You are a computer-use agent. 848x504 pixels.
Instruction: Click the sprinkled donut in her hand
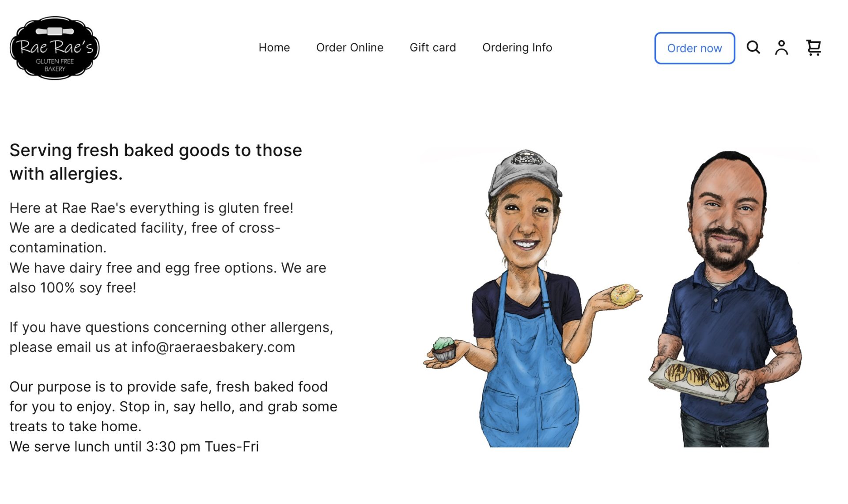[623, 294]
